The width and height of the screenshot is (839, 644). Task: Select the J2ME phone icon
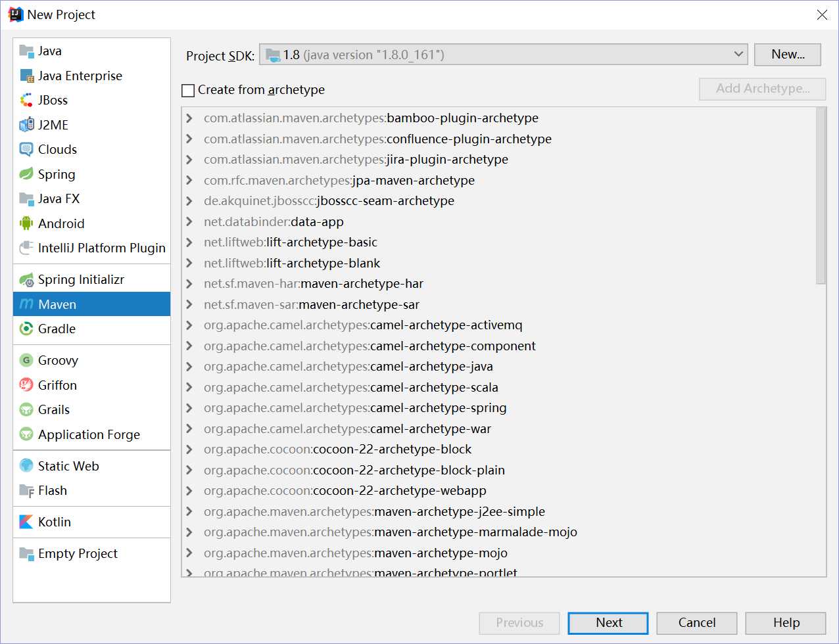26,125
